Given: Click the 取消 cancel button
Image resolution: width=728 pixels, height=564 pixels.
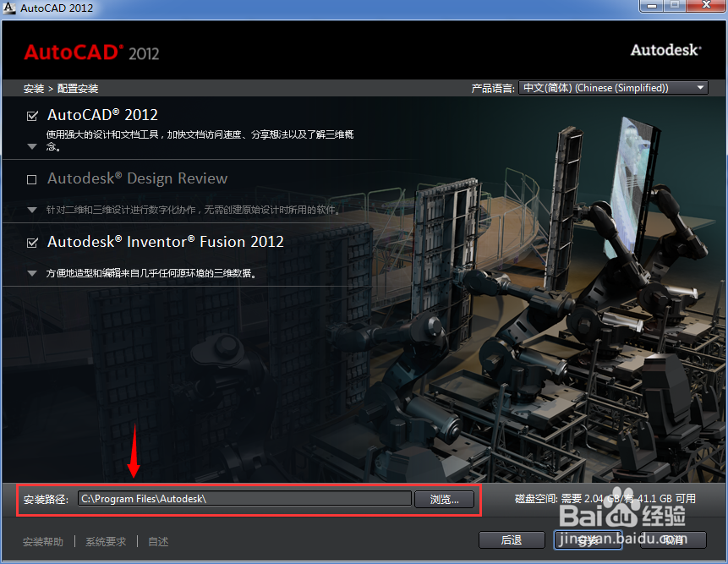Looking at the screenshot, I should coord(673,540).
